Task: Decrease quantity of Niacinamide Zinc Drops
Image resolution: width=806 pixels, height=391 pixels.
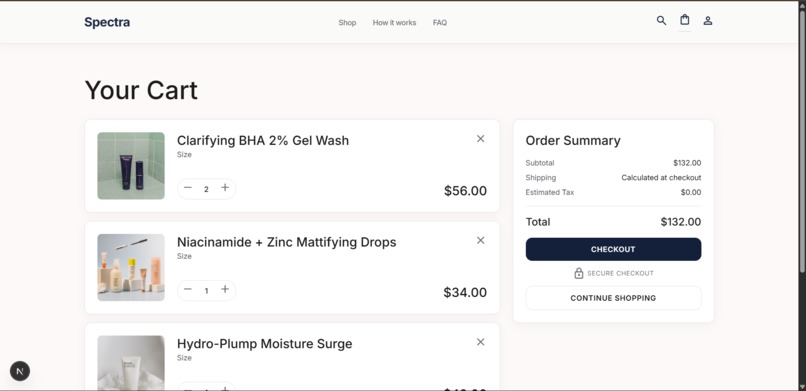Action: [x=188, y=290]
